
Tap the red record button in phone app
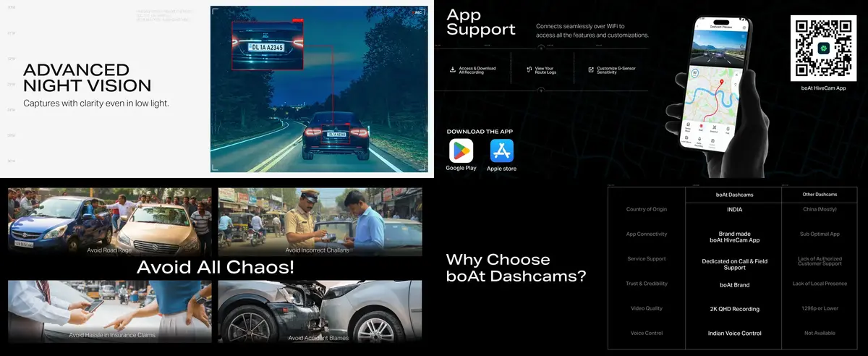(x=700, y=126)
